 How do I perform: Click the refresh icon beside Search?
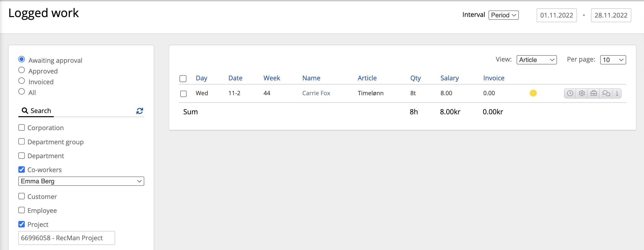[140, 111]
